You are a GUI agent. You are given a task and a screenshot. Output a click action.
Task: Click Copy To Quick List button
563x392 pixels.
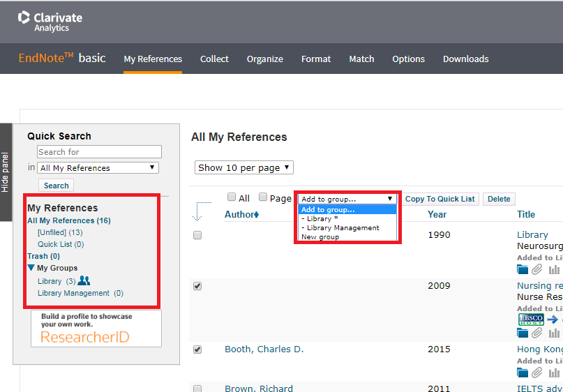[440, 199]
